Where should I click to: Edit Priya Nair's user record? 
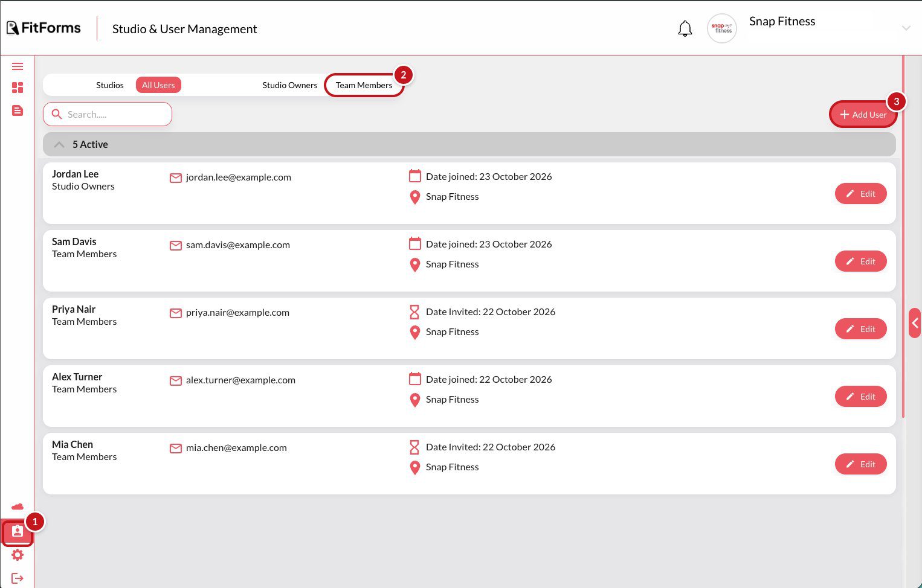(861, 329)
